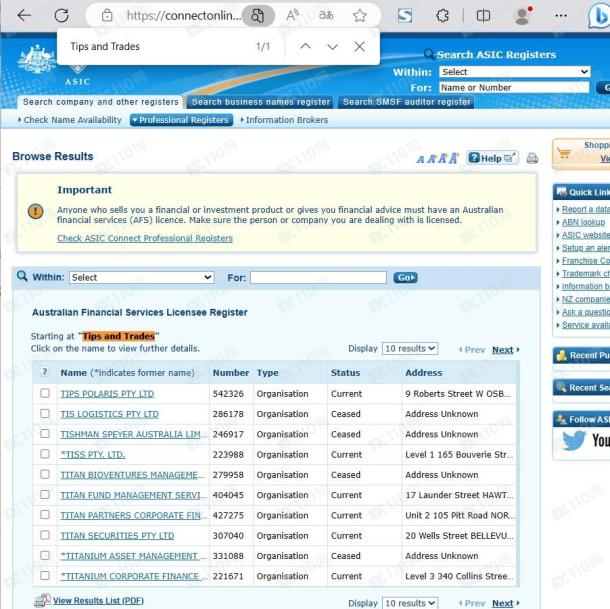610x609 pixels.
Task: Tick checkbox for TIPS POLARIS PTY LTD
Action: click(44, 394)
